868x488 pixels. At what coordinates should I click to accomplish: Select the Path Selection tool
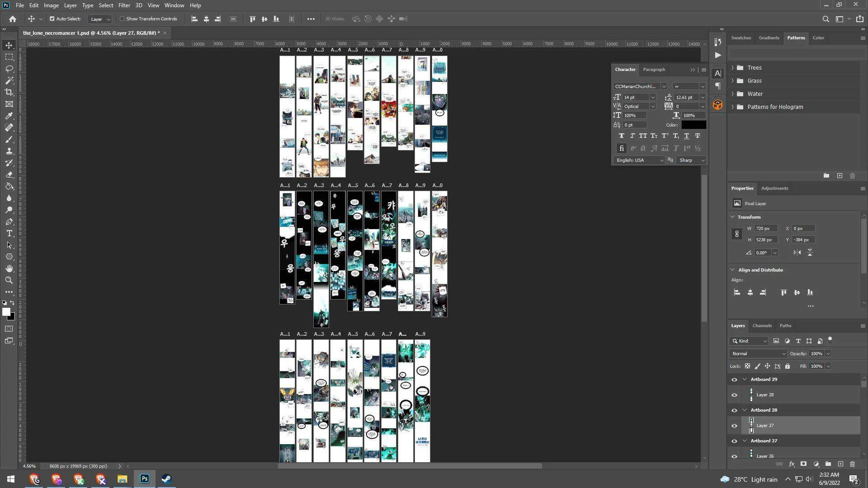tap(9, 245)
